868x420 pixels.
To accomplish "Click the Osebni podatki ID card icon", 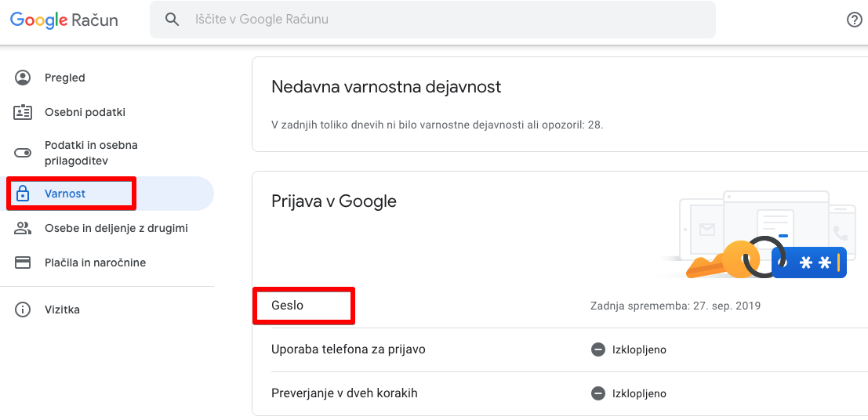I will pos(23,112).
